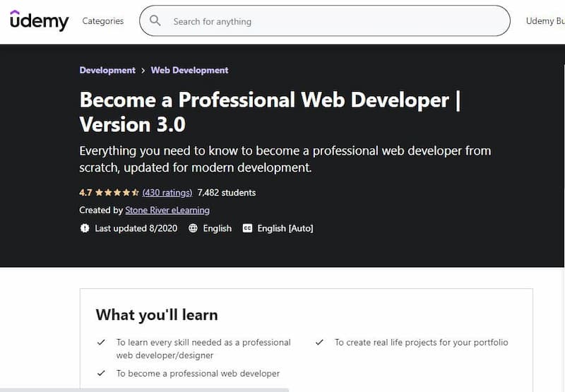Image resolution: width=565 pixels, height=392 pixels.
Task: Open Stone River eLearning instructor page
Action: [167, 210]
